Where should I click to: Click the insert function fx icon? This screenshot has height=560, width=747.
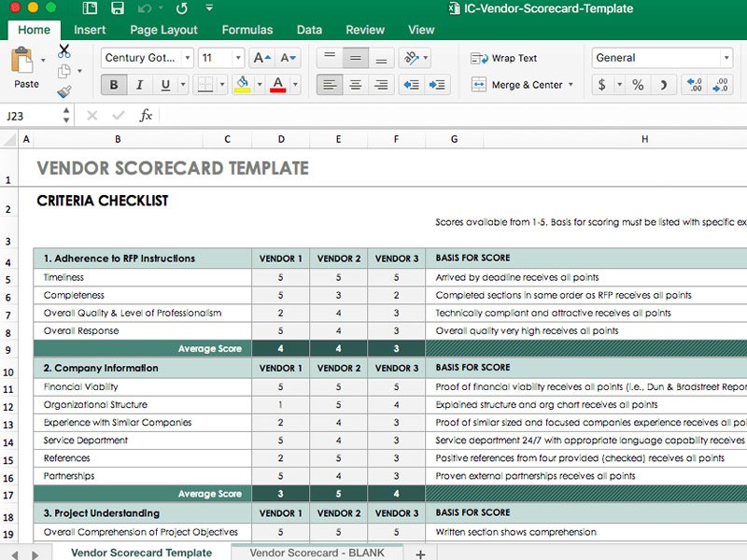click(146, 116)
